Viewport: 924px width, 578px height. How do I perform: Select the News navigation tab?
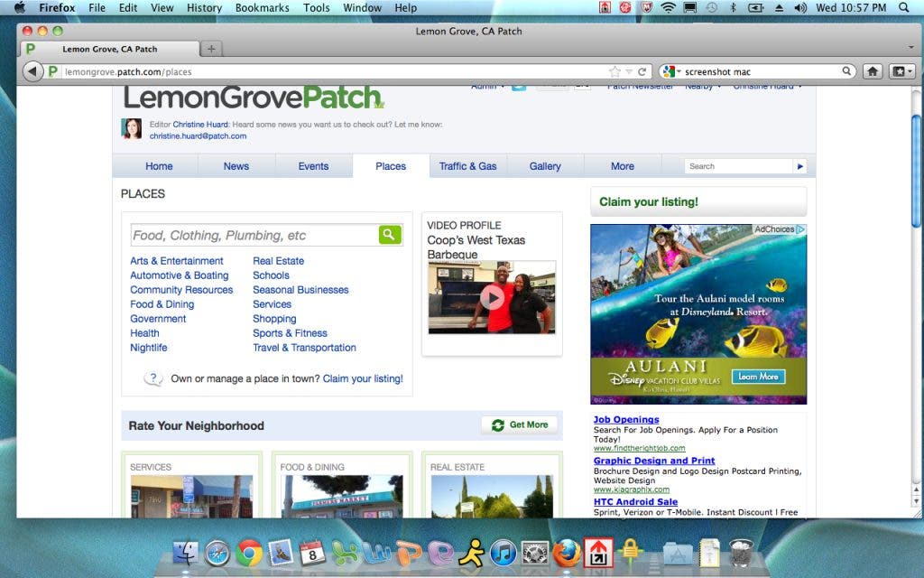coord(236,166)
